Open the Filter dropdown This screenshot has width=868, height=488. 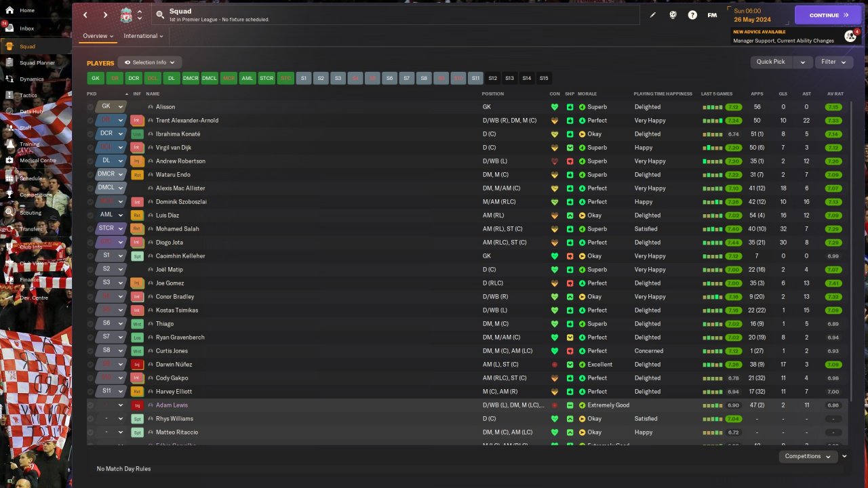tap(833, 62)
